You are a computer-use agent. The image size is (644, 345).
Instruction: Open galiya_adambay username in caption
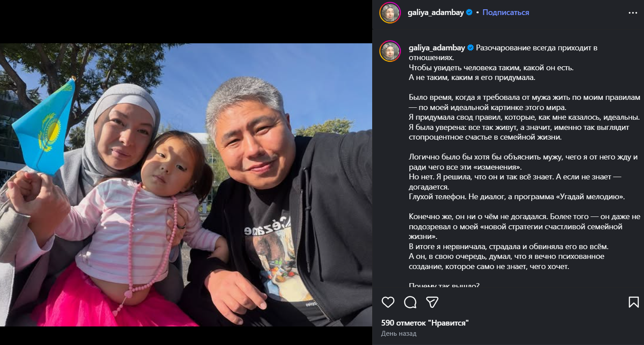pos(437,48)
